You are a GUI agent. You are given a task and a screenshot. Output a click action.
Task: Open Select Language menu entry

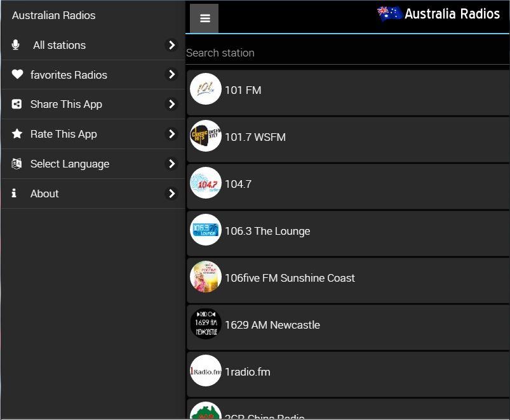coord(93,164)
